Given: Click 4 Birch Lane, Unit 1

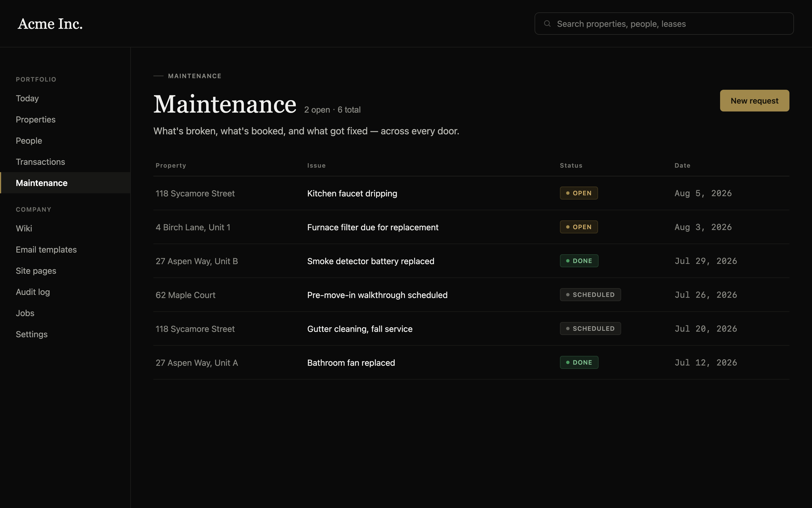Looking at the screenshot, I should coord(193,227).
